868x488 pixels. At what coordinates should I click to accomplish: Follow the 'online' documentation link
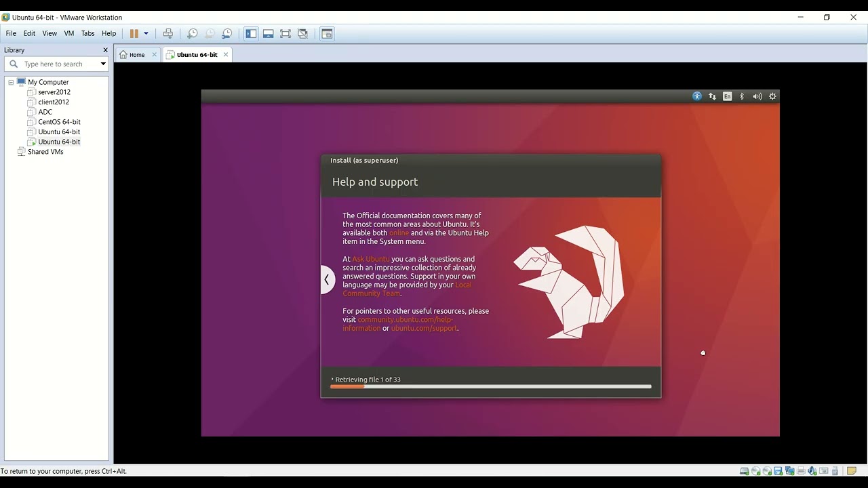[399, 232]
